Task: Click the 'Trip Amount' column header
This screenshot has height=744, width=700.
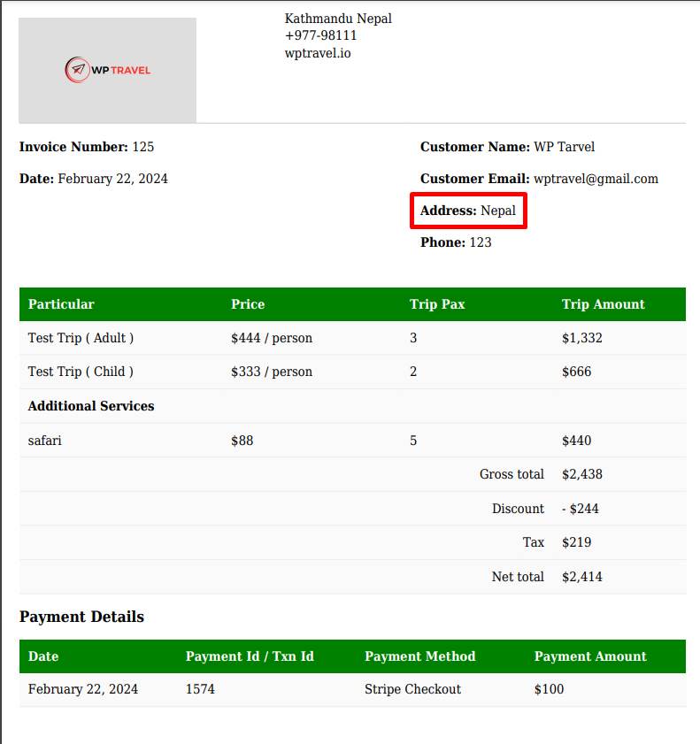Action: (604, 304)
